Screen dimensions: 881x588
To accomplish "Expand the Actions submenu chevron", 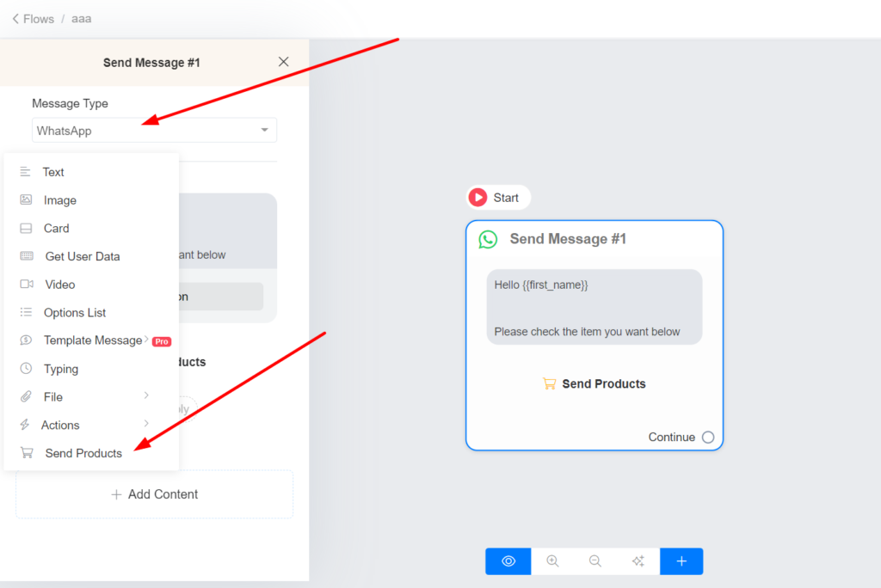I will (x=146, y=424).
